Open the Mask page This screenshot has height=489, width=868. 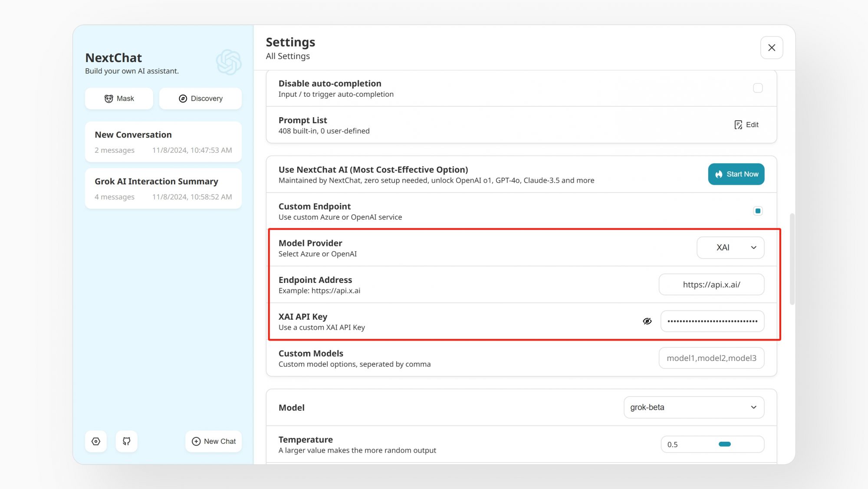(119, 98)
